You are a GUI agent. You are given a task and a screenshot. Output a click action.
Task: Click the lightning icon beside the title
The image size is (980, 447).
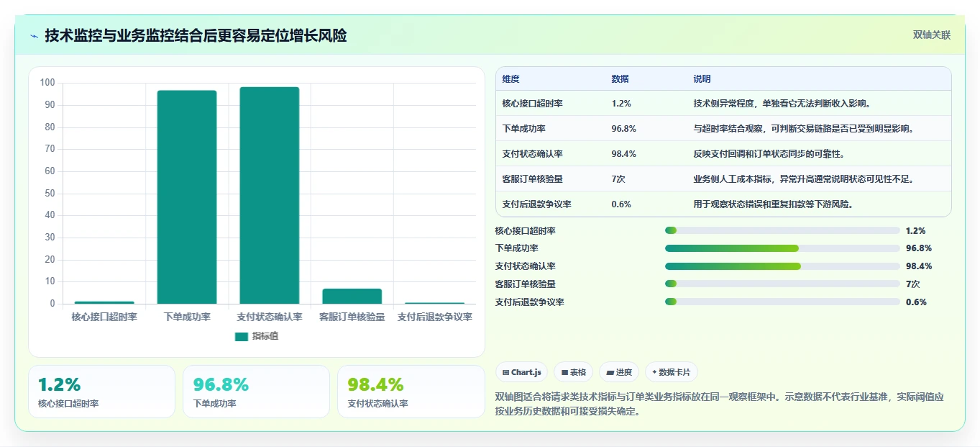pyautogui.click(x=35, y=35)
